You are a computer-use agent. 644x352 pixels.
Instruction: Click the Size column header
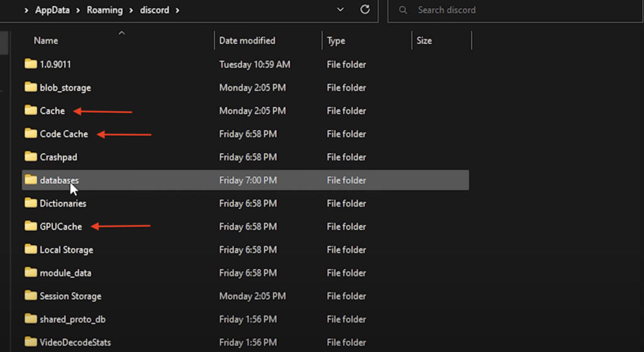(425, 41)
